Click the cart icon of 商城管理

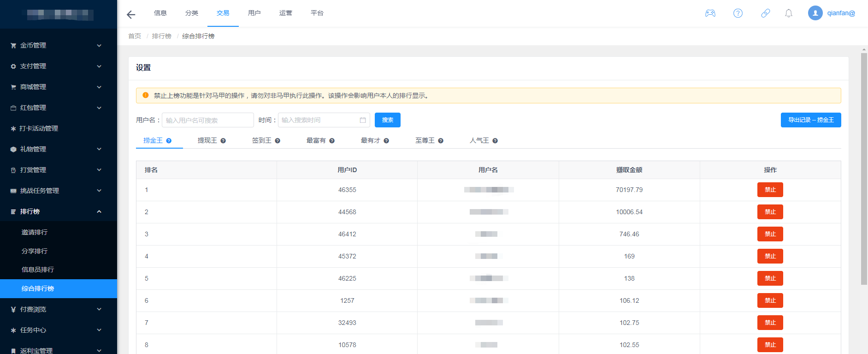[13, 87]
